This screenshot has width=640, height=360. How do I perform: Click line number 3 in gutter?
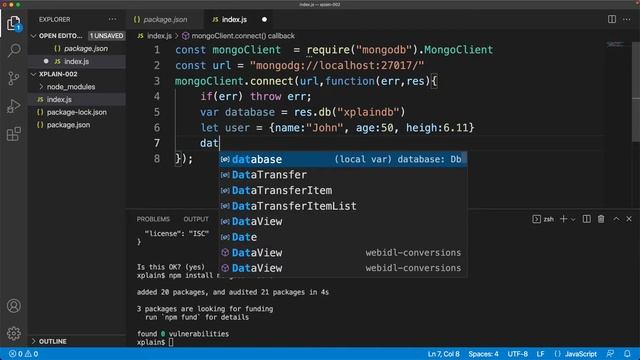point(157,81)
